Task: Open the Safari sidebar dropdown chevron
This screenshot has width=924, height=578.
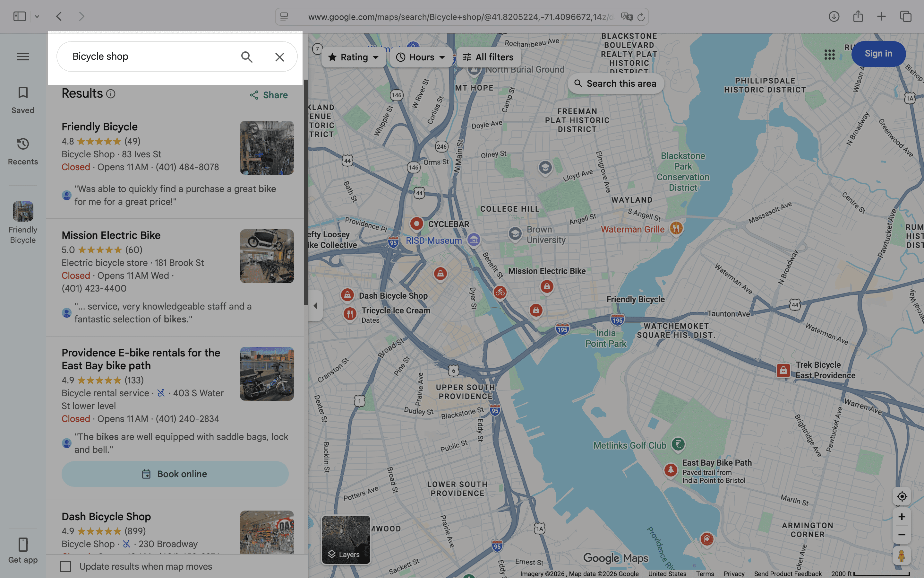Action: click(x=37, y=16)
